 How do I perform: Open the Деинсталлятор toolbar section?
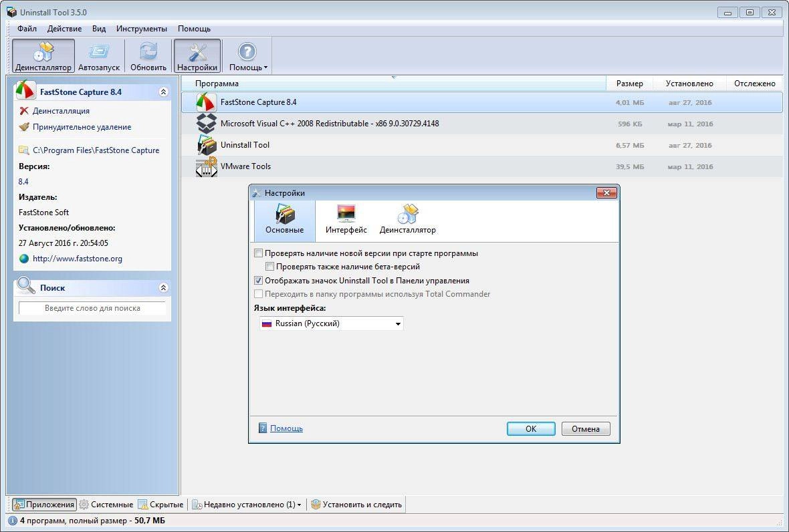[43, 56]
